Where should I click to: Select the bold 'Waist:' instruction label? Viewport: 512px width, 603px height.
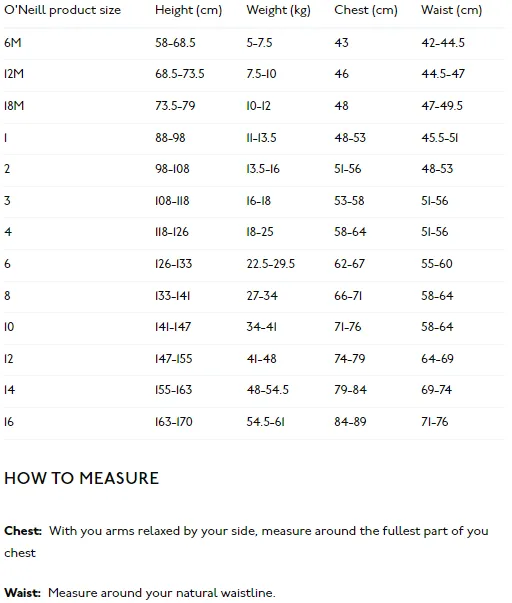(22, 593)
